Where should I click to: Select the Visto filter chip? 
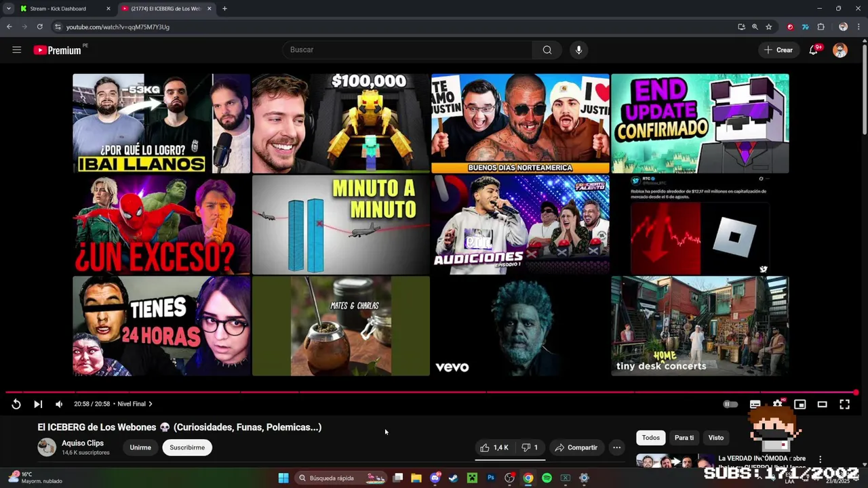[x=716, y=438]
